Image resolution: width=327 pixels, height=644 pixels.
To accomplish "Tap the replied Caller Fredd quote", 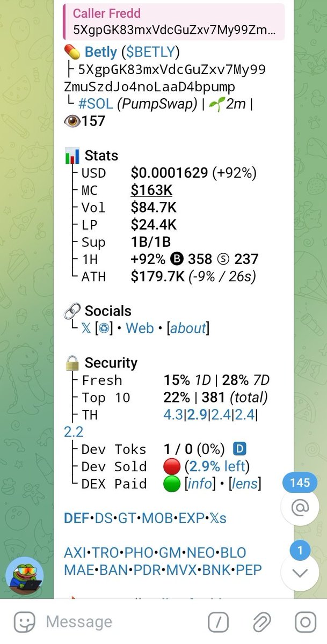I will point(173,21).
